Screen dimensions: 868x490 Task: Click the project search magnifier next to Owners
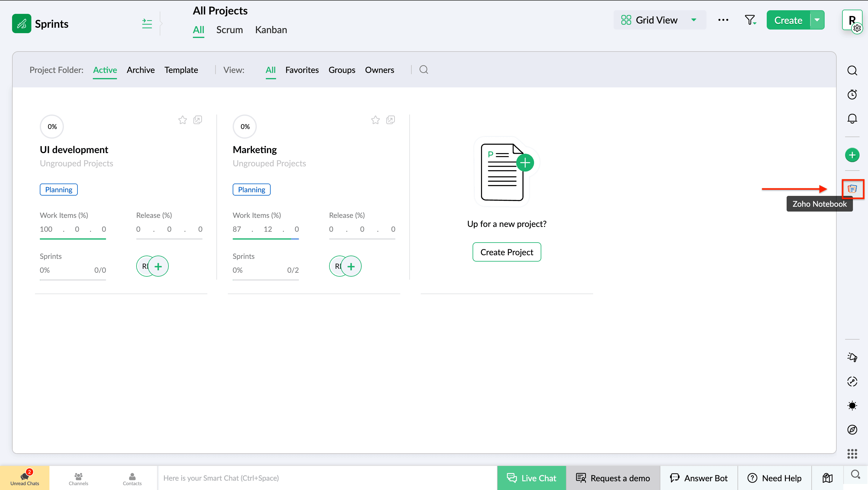coord(423,70)
